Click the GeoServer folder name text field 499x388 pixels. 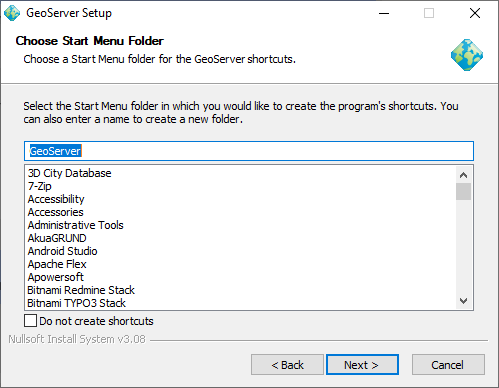[249, 151]
